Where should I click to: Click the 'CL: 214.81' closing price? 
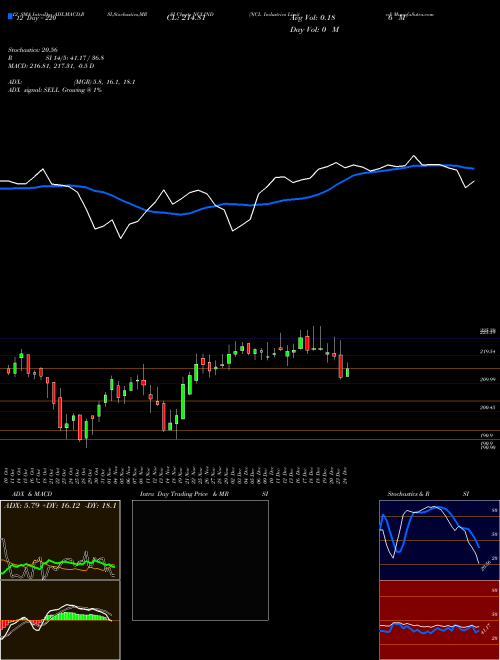186,18
